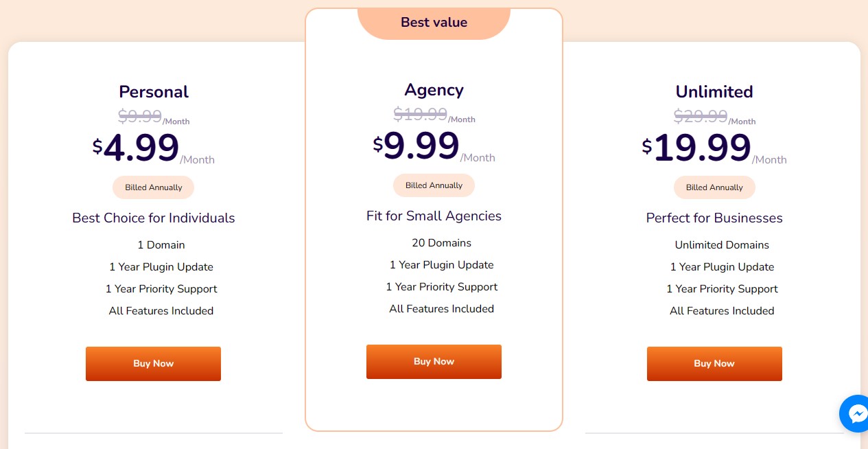The height and width of the screenshot is (449, 868).
Task: Click the Best value badge
Action: click(x=434, y=22)
